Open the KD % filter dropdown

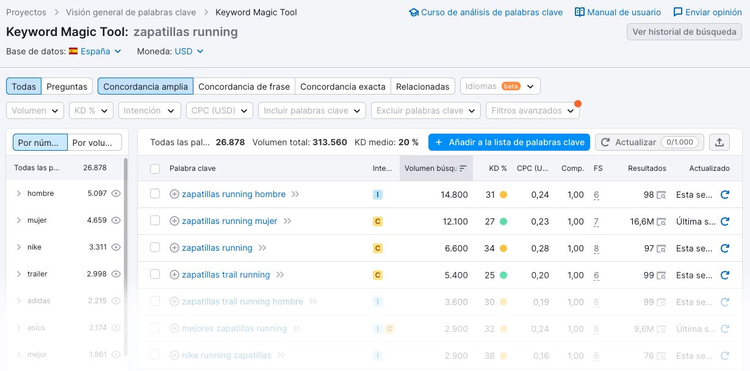(91, 110)
